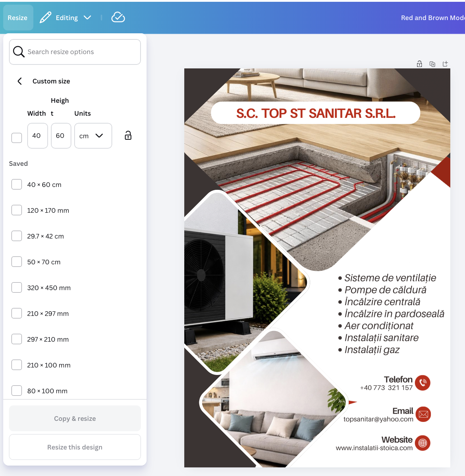The height and width of the screenshot is (476, 465).
Task: Add a new page icon
Action: coord(445,64)
